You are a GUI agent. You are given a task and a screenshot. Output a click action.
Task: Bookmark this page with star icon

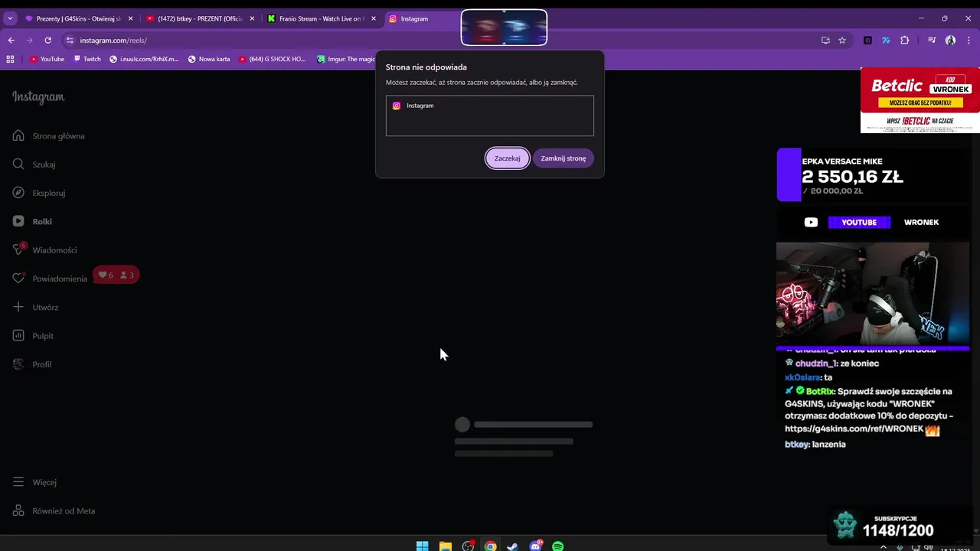click(842, 40)
